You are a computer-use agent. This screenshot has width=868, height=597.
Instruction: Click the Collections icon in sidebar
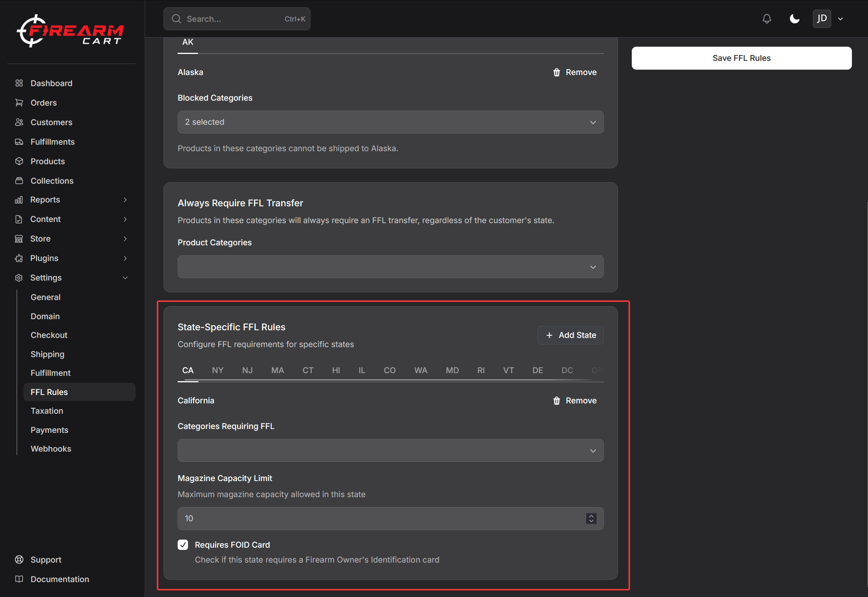[x=19, y=181]
